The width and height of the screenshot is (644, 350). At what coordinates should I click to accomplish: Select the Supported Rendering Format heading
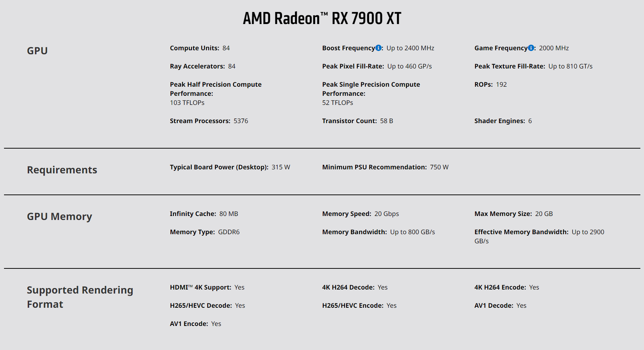coord(80,297)
